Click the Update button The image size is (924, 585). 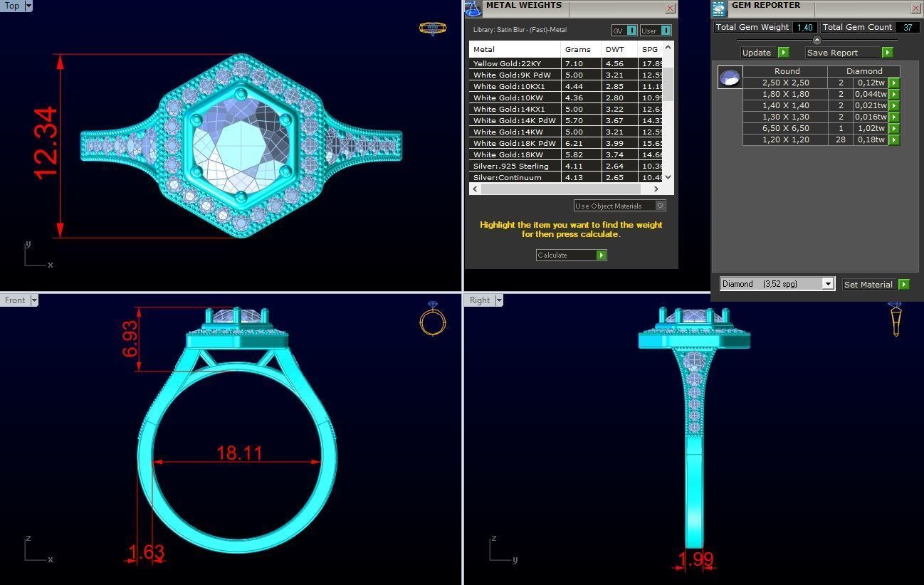pos(758,53)
